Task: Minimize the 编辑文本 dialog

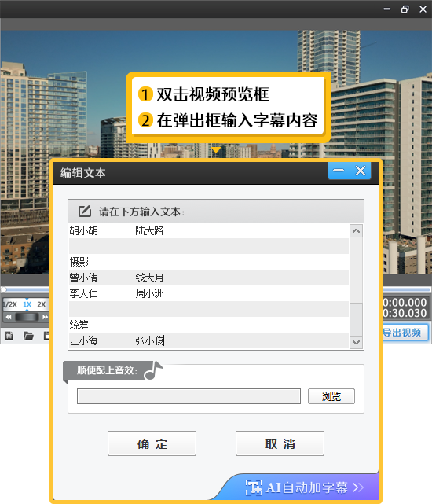Action: (339, 171)
